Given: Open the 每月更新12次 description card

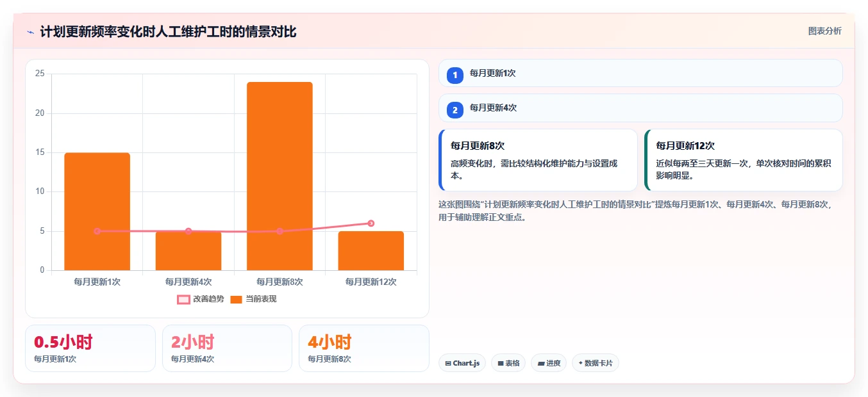Looking at the screenshot, I should [x=744, y=160].
